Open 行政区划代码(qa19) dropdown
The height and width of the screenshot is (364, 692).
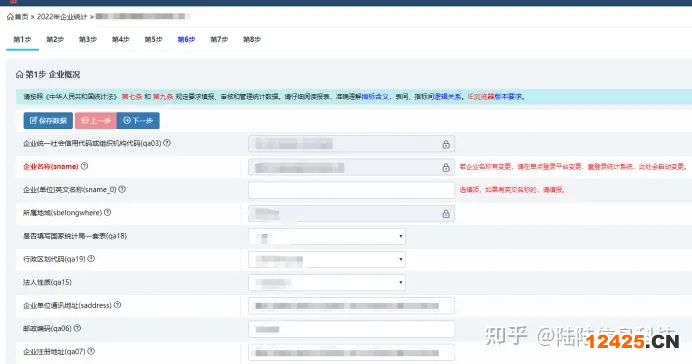[327, 259]
